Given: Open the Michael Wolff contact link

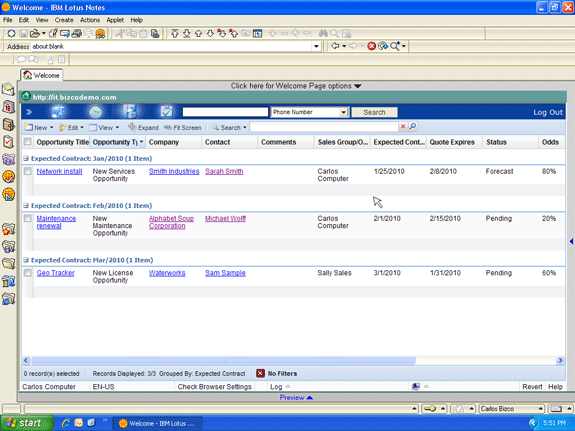Looking at the screenshot, I should [x=225, y=219].
